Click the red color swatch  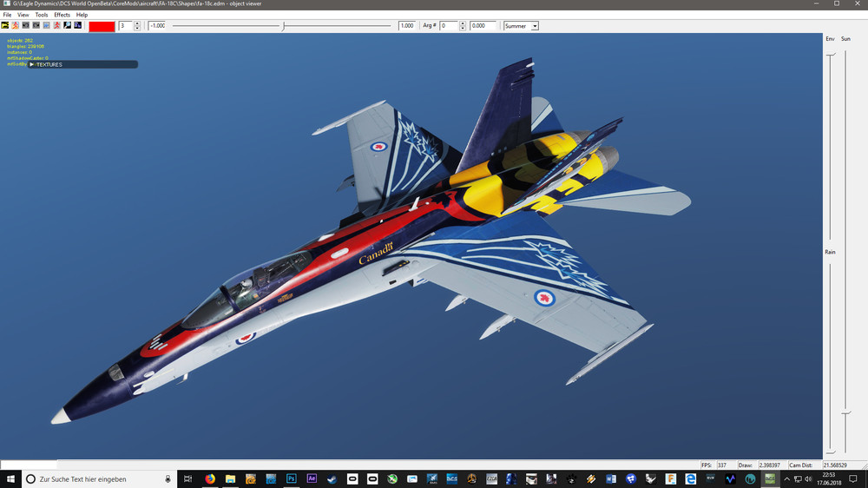[102, 26]
